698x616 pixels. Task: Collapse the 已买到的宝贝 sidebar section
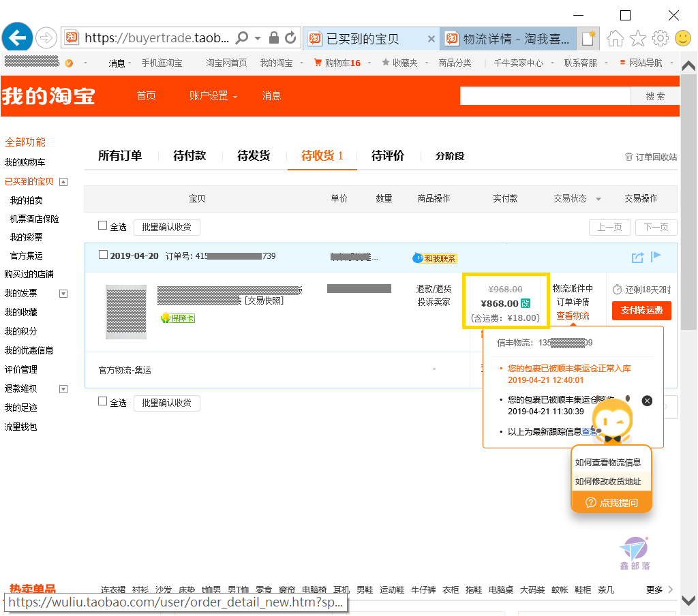click(x=63, y=181)
